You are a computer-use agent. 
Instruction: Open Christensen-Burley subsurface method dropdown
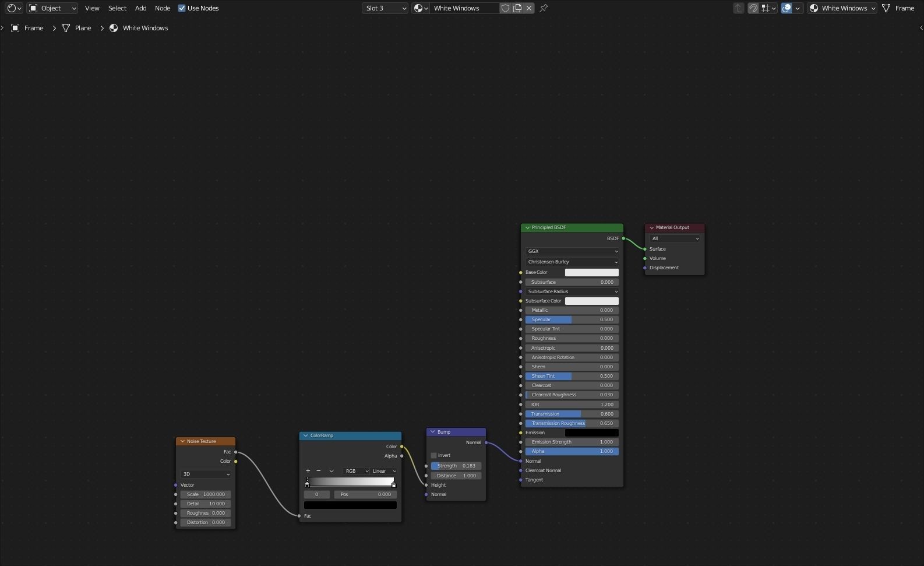pos(572,262)
